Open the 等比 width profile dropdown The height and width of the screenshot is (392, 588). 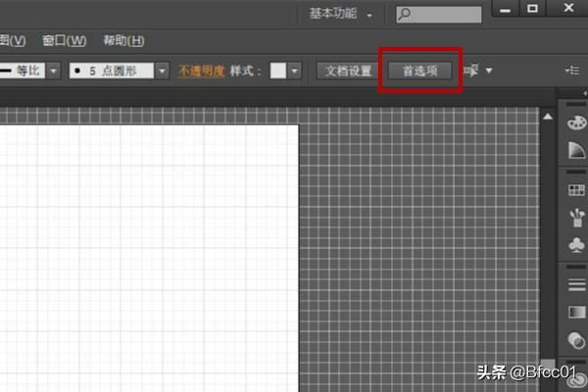(x=52, y=72)
